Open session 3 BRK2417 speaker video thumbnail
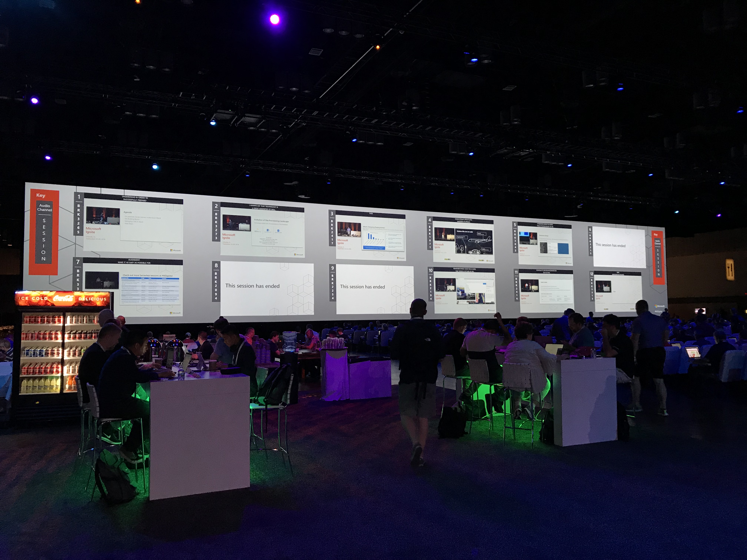Screen dimensions: 747x560 (349, 229)
